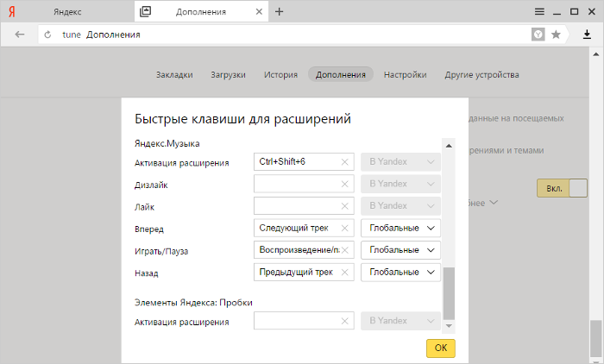This screenshot has height=364, width=604.
Task: Select the Дополнения section
Action: coord(341,75)
